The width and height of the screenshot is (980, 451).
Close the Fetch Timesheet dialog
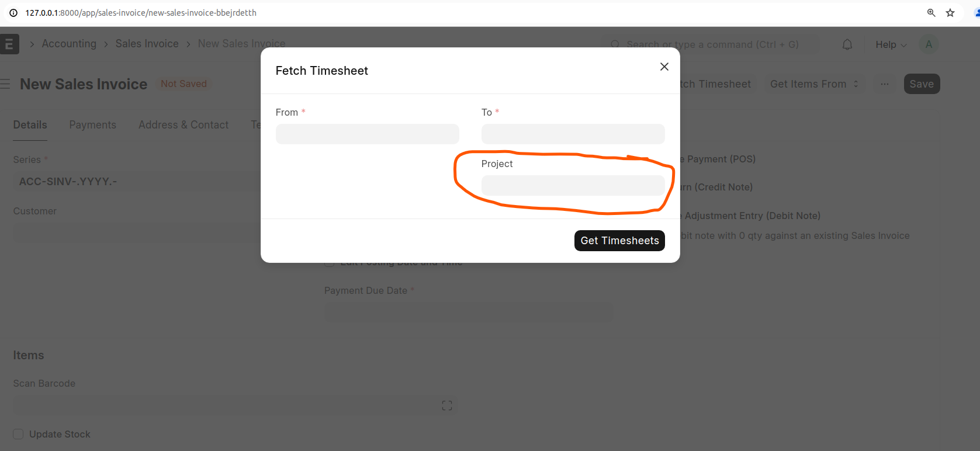[664, 67]
